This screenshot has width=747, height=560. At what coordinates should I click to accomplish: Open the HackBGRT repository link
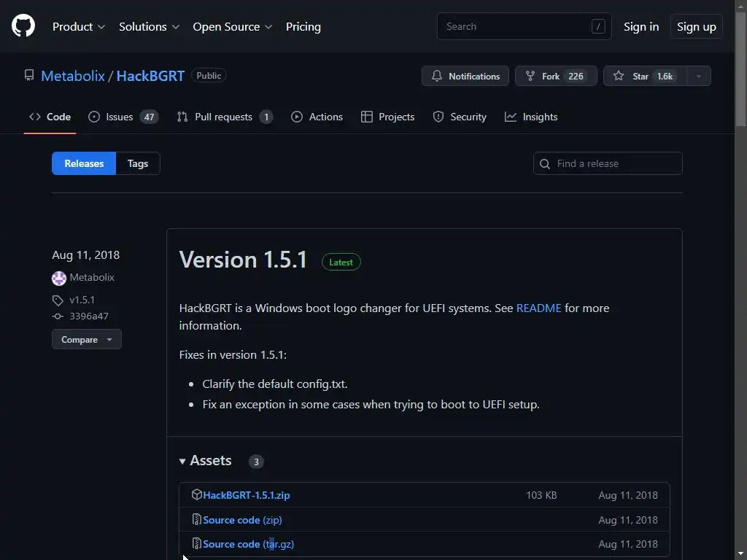point(150,76)
